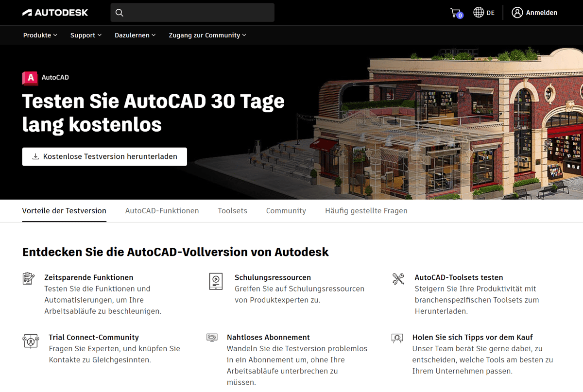The height and width of the screenshot is (392, 583).
Task: Click Holen Sie sich Tipps heading
Action: pos(473,337)
